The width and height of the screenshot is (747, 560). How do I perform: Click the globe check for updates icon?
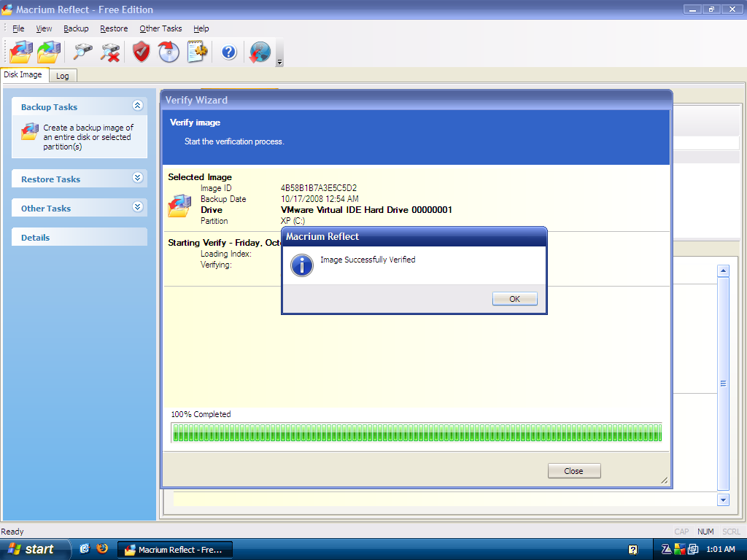click(x=260, y=52)
